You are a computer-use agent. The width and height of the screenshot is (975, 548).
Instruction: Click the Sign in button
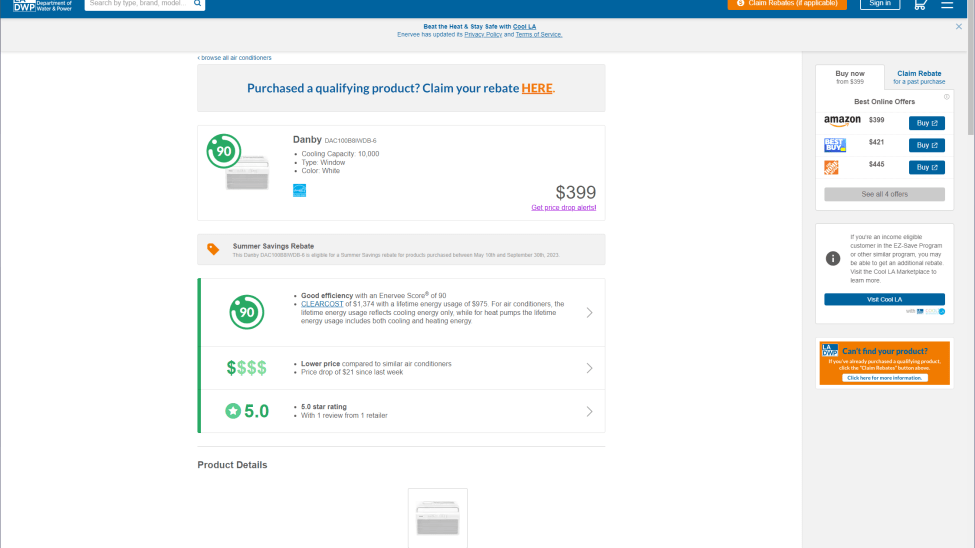(x=880, y=4)
